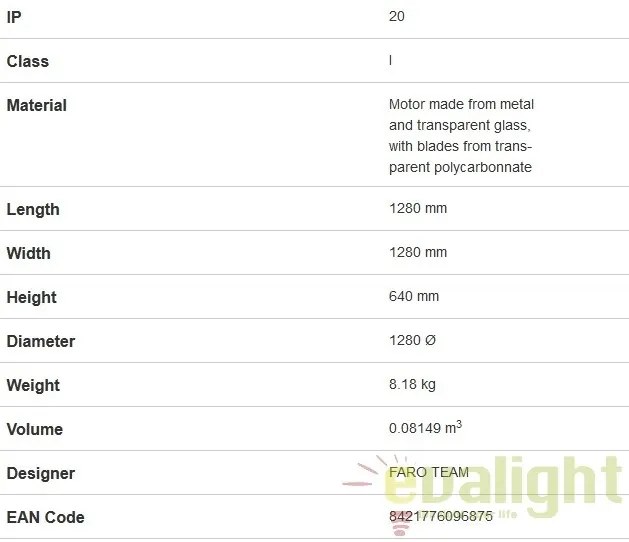629x542 pixels.
Task: Click the Weight label
Action: click(x=34, y=385)
